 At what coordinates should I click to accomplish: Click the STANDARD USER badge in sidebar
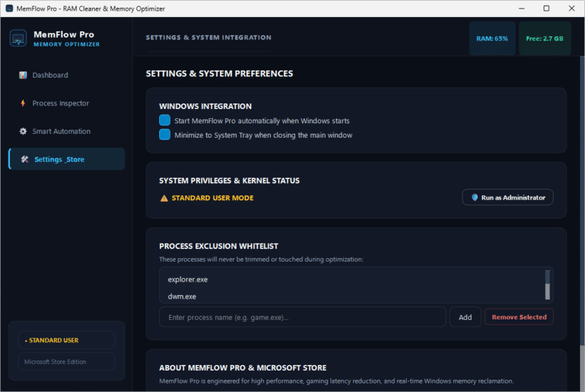[x=66, y=340]
